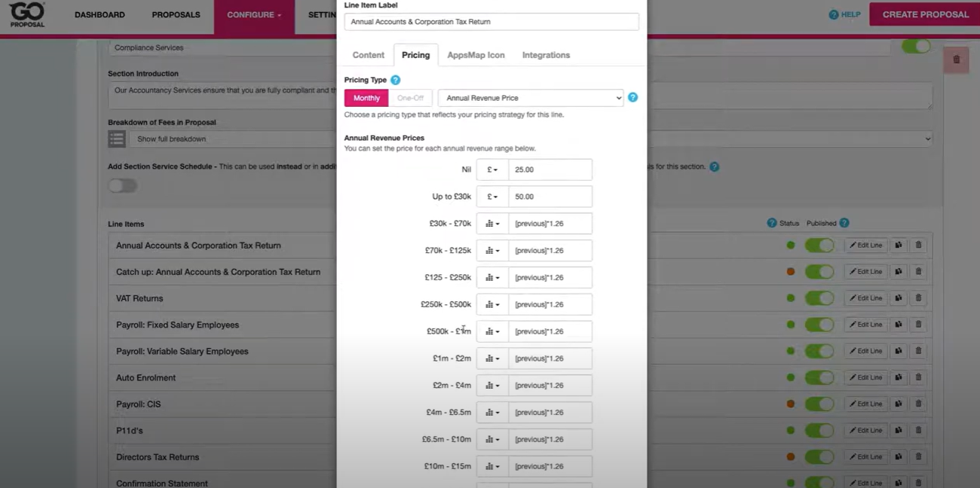The height and width of the screenshot is (488, 980).
Task: Click help icon beside Annual Revenue Price dropdown
Action: pyautogui.click(x=632, y=97)
